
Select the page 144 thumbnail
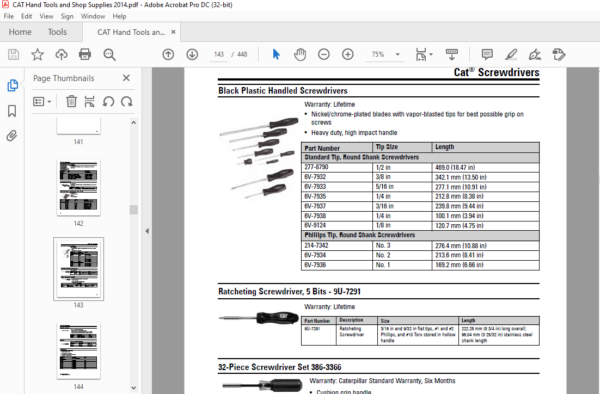click(x=78, y=351)
